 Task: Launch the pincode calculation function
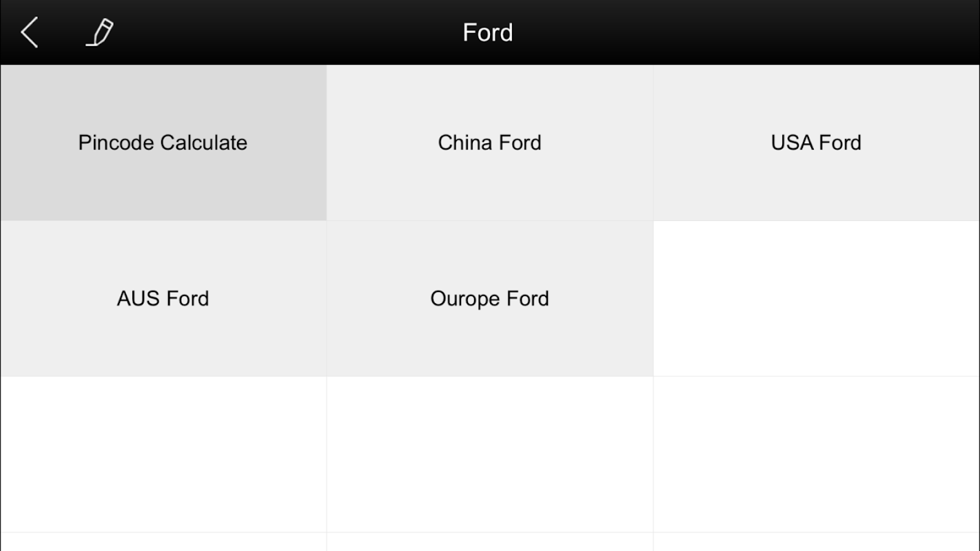pyautogui.click(x=163, y=143)
